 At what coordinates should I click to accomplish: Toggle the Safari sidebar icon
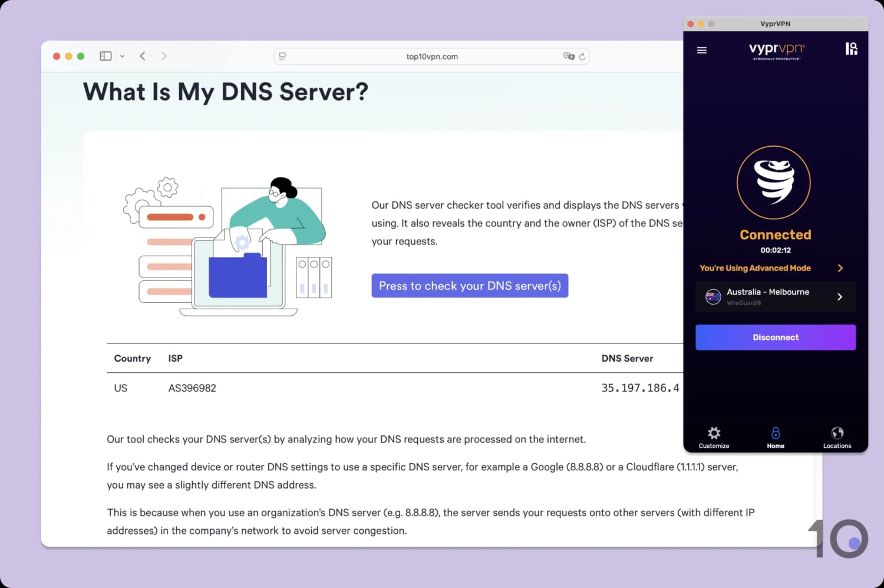105,56
